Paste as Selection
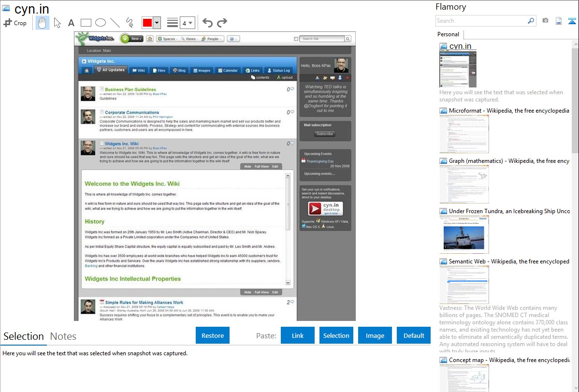Image resolution: width=579 pixels, height=392 pixels. click(x=336, y=335)
